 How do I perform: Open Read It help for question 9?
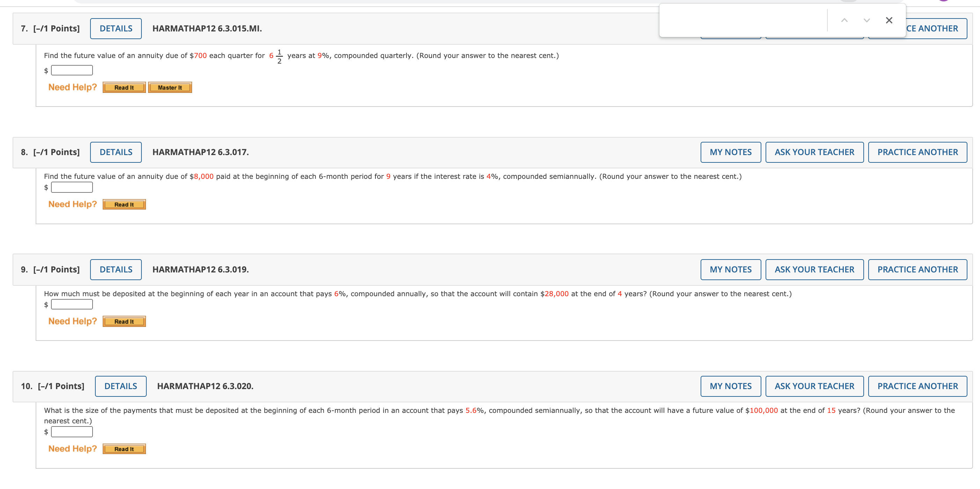124,322
